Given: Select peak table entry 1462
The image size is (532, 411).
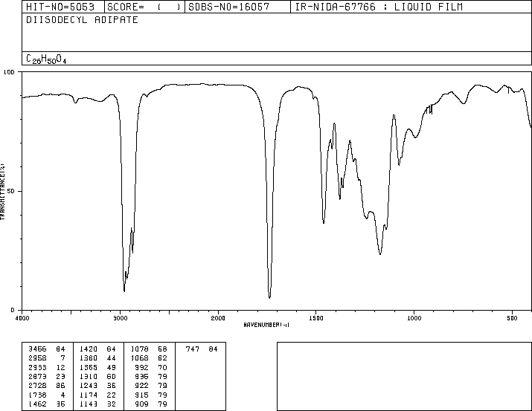Looking at the screenshot, I should (37, 404).
